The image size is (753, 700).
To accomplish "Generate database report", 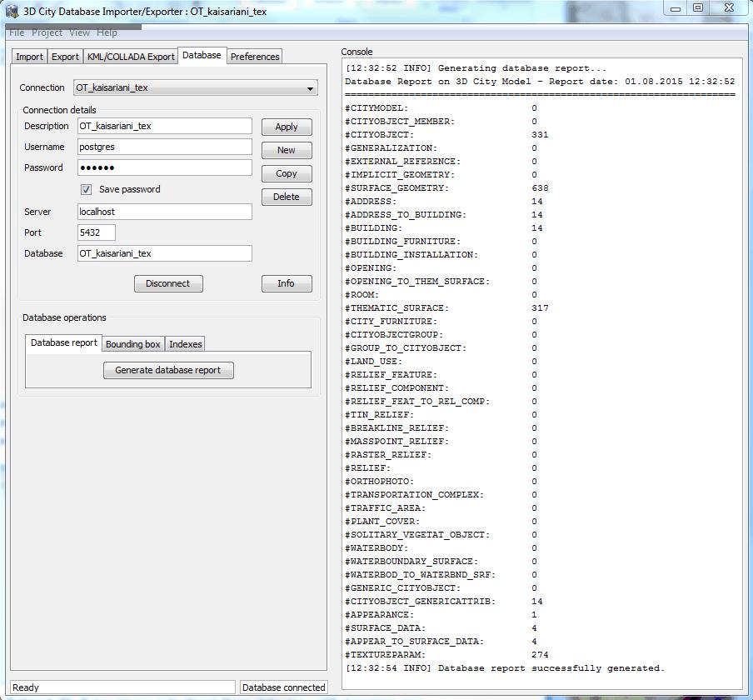I will [168, 371].
